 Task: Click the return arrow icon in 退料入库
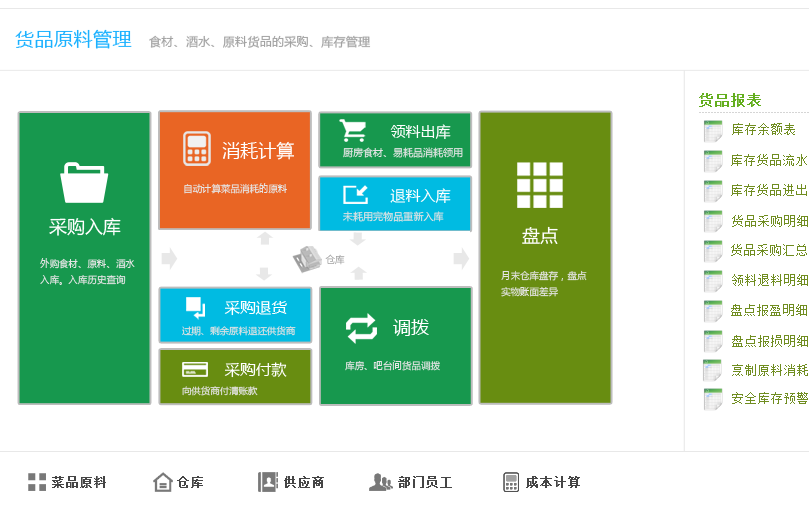(355, 195)
